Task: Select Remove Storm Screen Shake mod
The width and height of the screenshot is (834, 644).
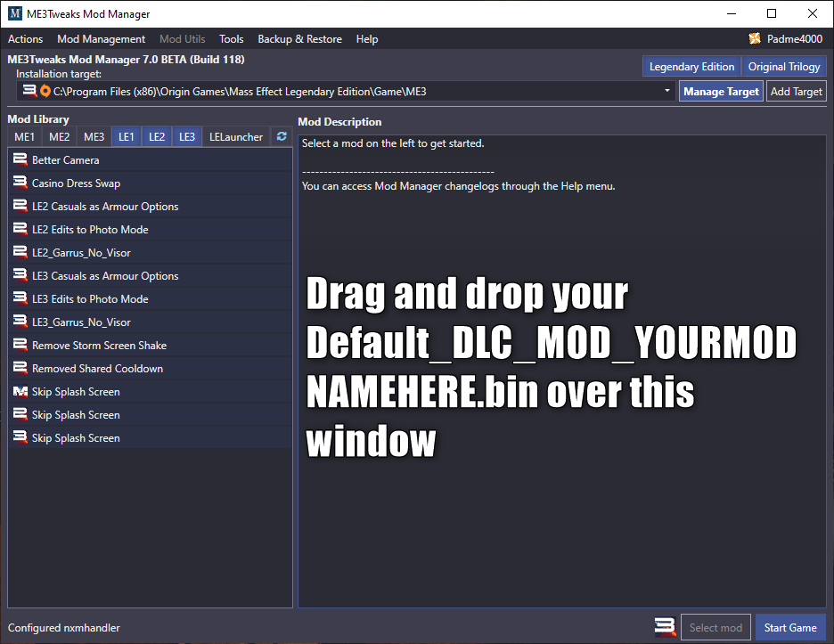Action: point(150,345)
